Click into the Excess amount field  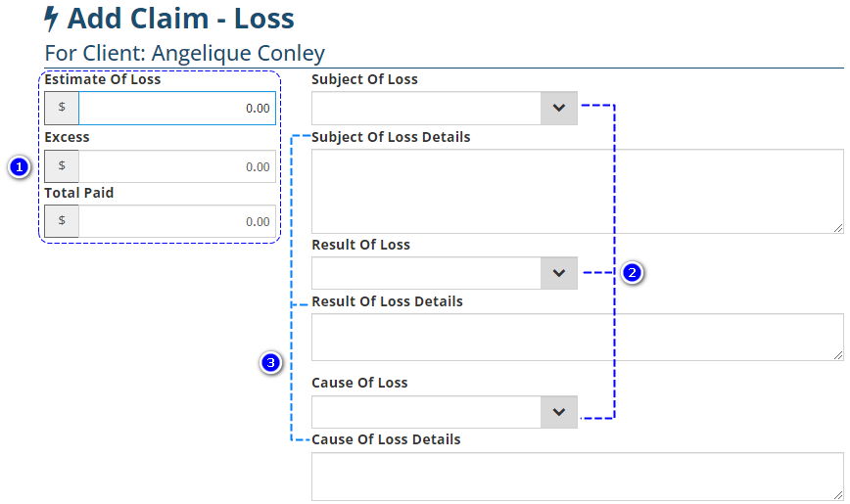click(176, 166)
